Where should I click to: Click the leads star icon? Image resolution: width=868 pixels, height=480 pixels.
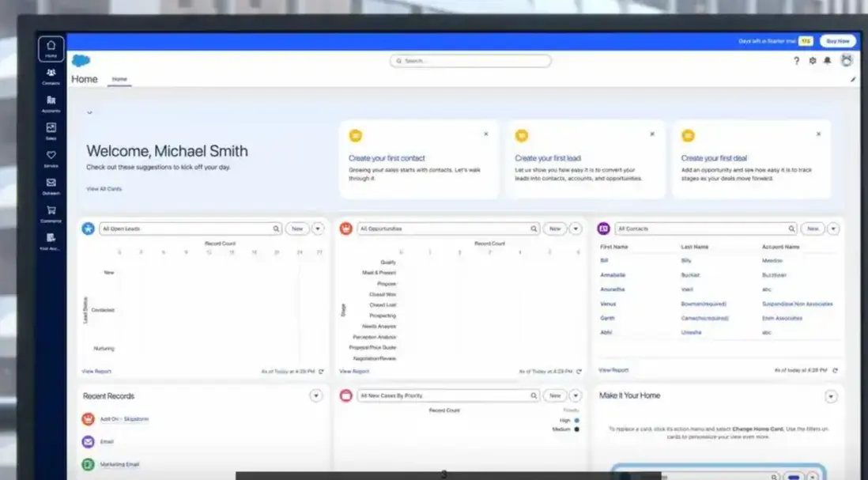coord(88,228)
